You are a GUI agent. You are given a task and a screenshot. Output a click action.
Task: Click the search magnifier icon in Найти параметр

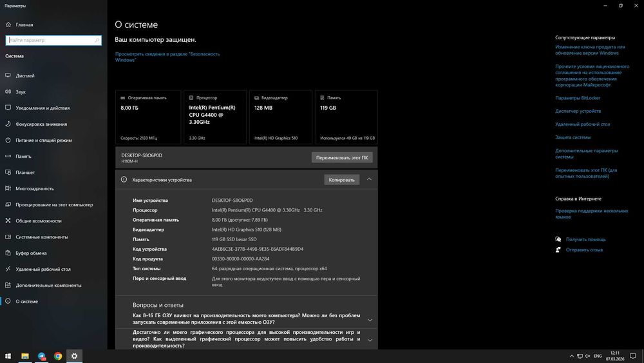(x=97, y=40)
